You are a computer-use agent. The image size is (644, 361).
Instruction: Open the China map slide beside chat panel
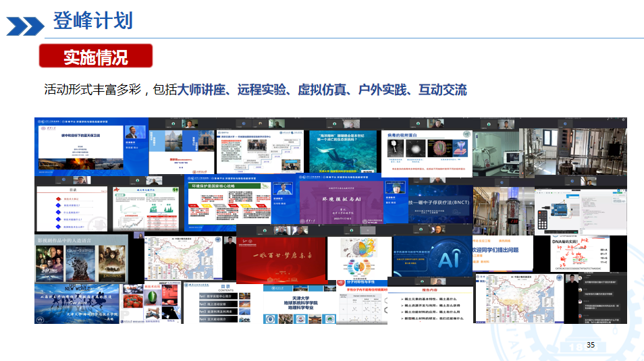click(520, 298)
